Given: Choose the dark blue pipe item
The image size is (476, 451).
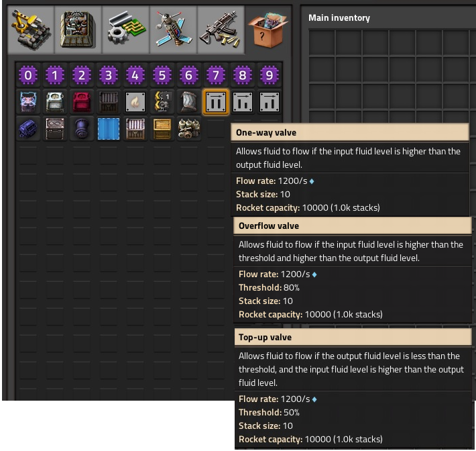Looking at the screenshot, I should click(x=81, y=129).
